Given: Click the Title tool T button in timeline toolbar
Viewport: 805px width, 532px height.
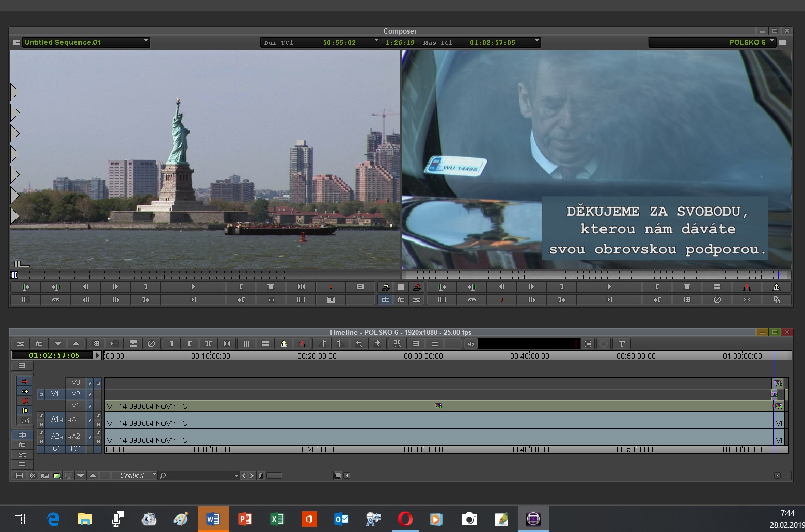Looking at the screenshot, I should click(x=621, y=344).
